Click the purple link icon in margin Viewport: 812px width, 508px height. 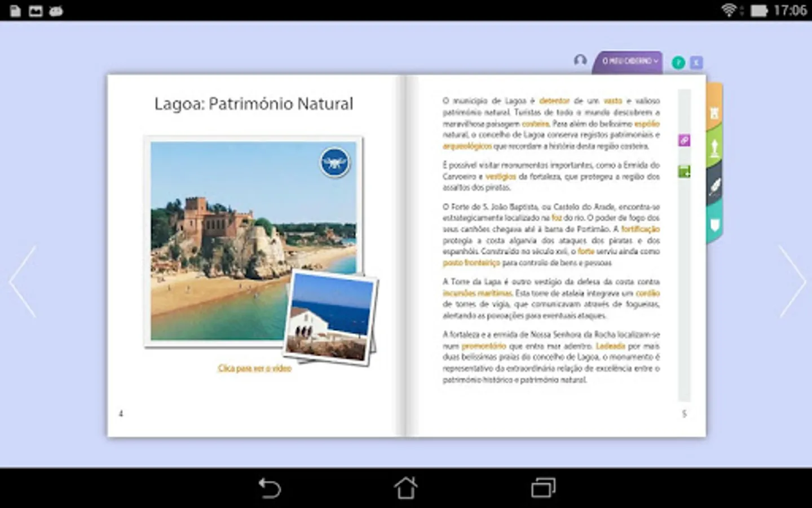(x=684, y=141)
